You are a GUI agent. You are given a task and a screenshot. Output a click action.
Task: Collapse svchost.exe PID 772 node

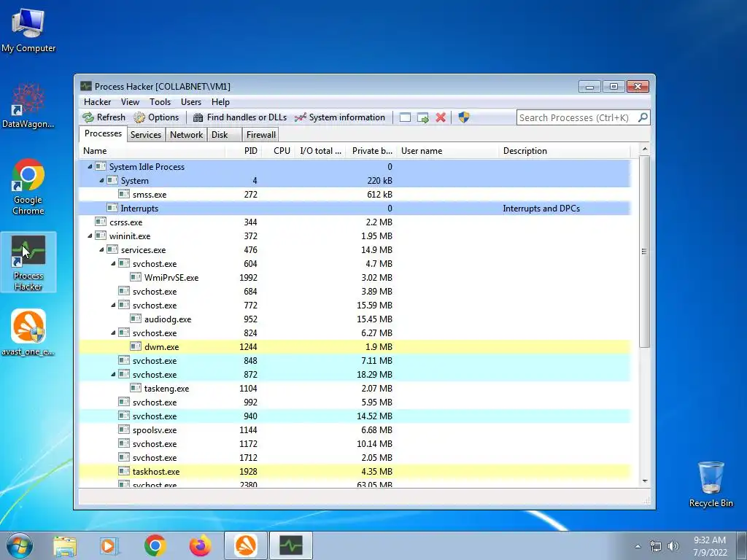(x=113, y=306)
